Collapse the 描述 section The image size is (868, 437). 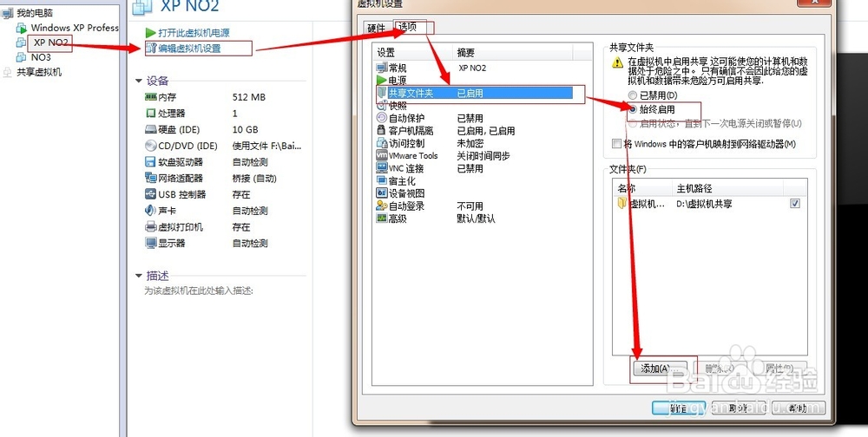pos(139,276)
